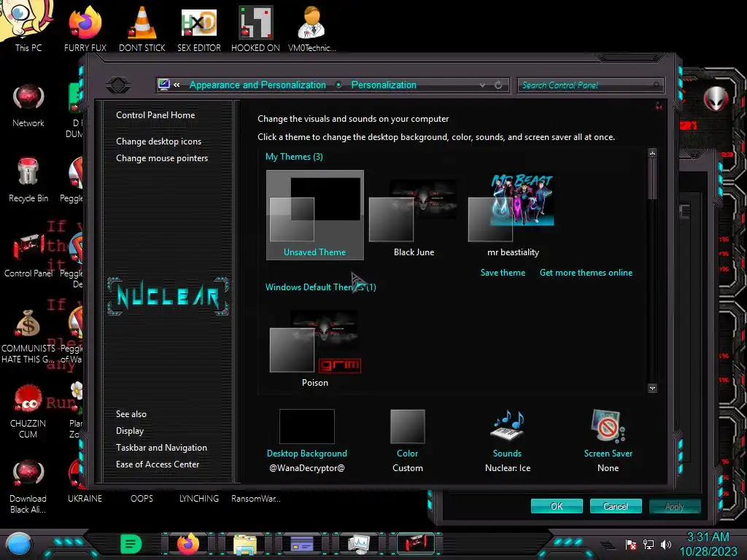The image size is (747, 560).
Task: Open the FURRY FUX Firefox desktop icon
Action: coord(85,28)
